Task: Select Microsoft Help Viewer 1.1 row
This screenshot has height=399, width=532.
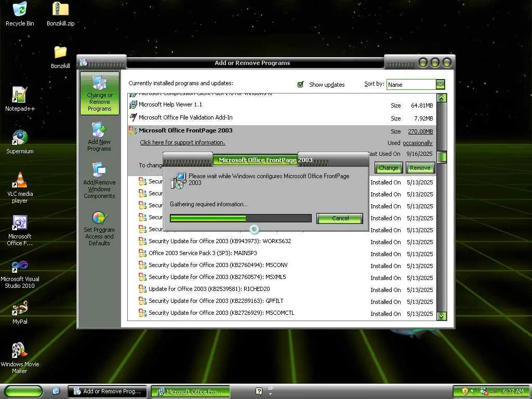Action: click(x=282, y=105)
